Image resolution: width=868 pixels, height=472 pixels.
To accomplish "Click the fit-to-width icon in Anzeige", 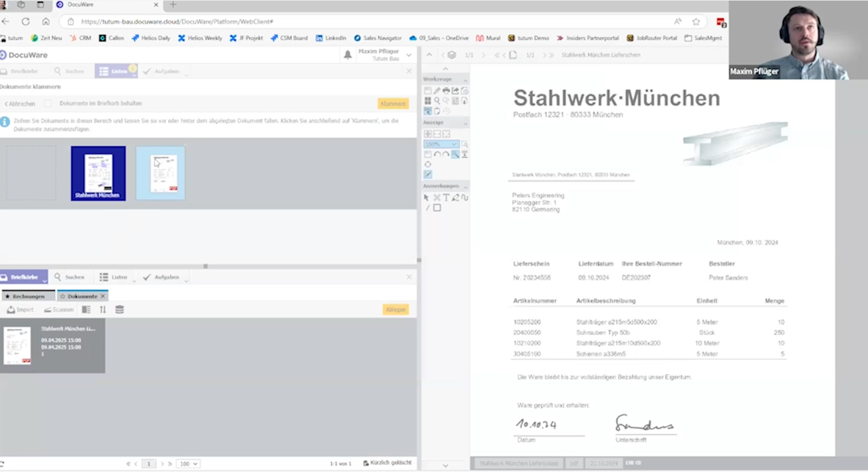I will pyautogui.click(x=437, y=134).
